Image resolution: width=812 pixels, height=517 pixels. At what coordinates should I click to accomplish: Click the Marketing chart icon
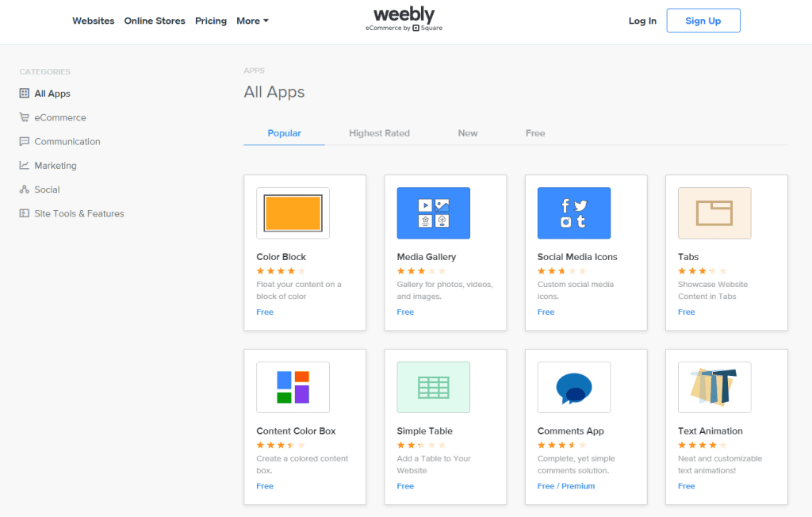coord(25,166)
